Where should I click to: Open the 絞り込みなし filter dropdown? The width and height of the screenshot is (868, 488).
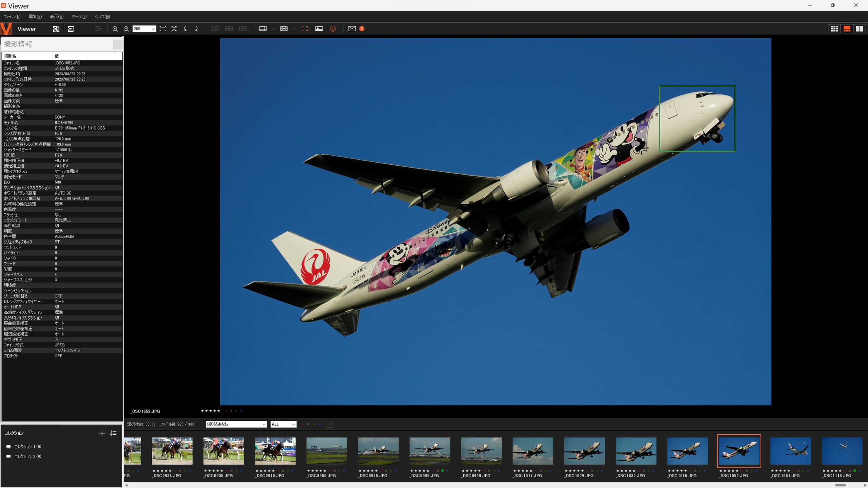(x=236, y=424)
